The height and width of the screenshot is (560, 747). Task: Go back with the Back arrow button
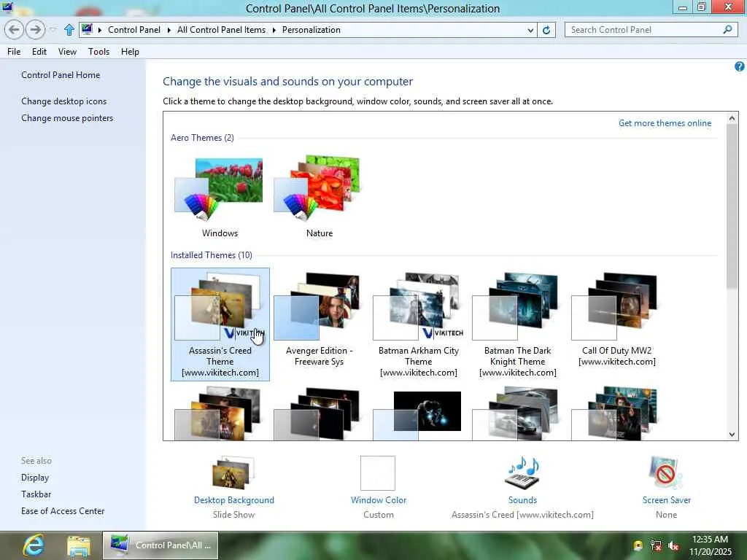[x=15, y=30]
